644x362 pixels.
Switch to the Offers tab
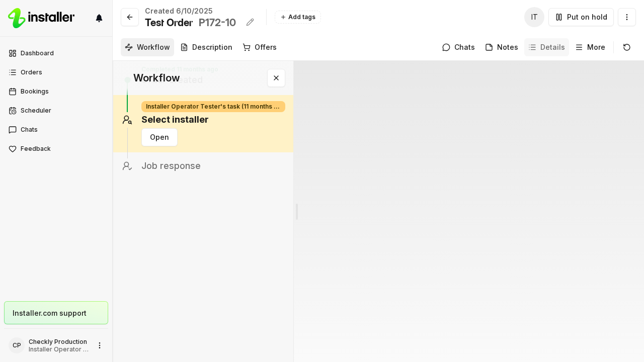click(x=260, y=47)
